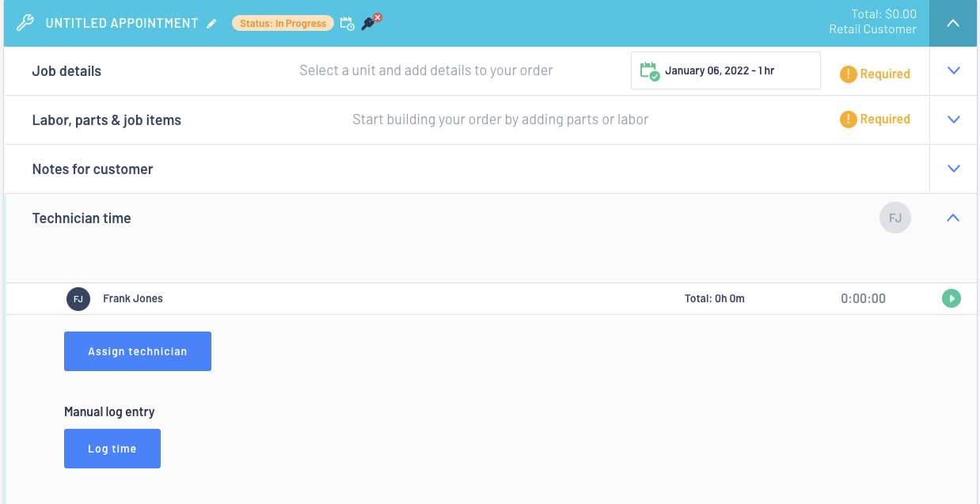980x504 pixels.
Task: Click the Labor, parts & job items heading
Action: point(107,120)
